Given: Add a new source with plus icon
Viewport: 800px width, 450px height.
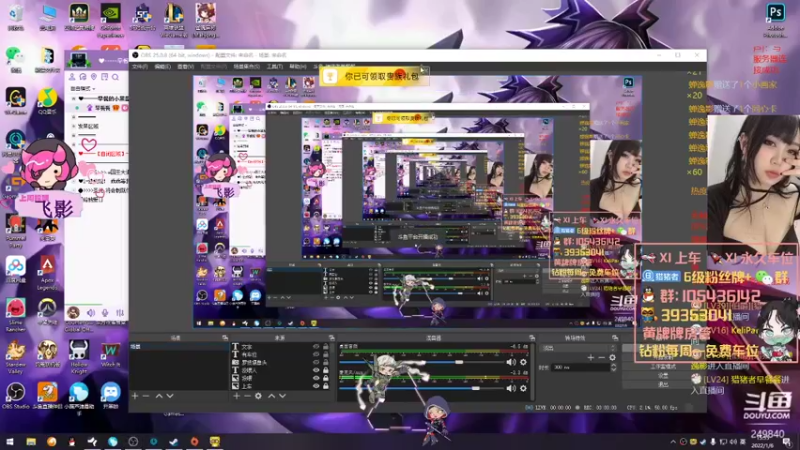Looking at the screenshot, I should 236,396.
